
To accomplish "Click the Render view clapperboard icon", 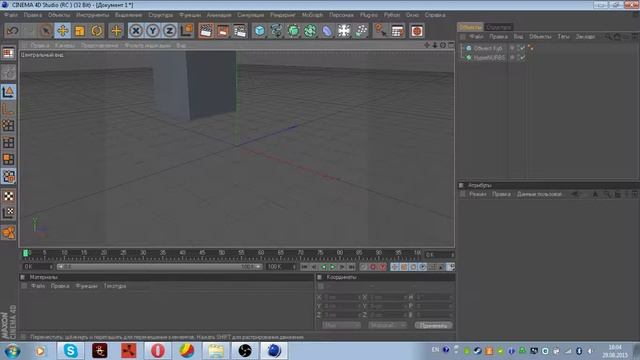I will pyautogui.click(x=206, y=31).
